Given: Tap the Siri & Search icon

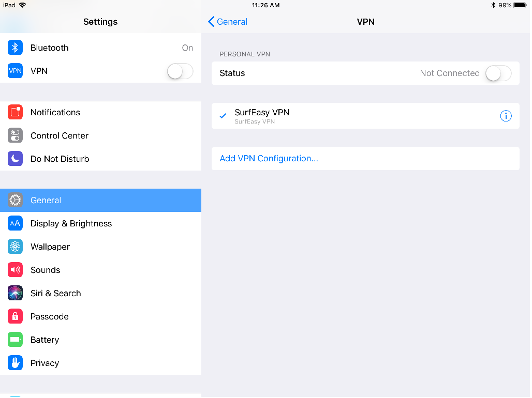Looking at the screenshot, I should click(x=15, y=293).
